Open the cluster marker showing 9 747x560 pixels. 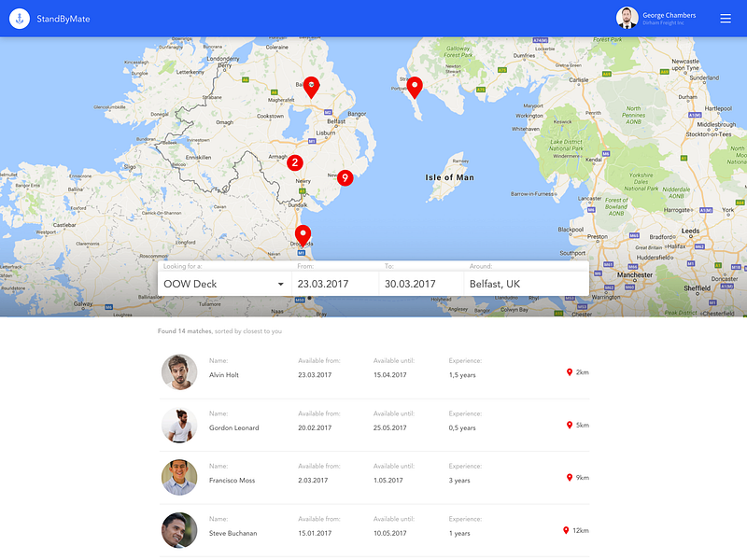(x=345, y=177)
